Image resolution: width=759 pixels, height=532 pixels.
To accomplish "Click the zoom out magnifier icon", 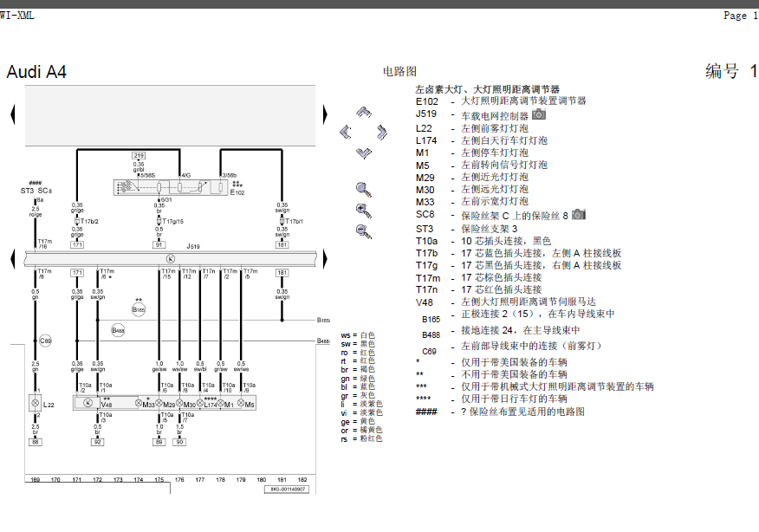I will (364, 231).
